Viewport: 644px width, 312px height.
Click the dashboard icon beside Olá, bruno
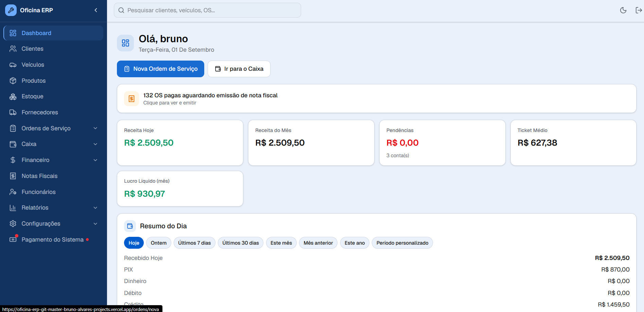point(125,43)
